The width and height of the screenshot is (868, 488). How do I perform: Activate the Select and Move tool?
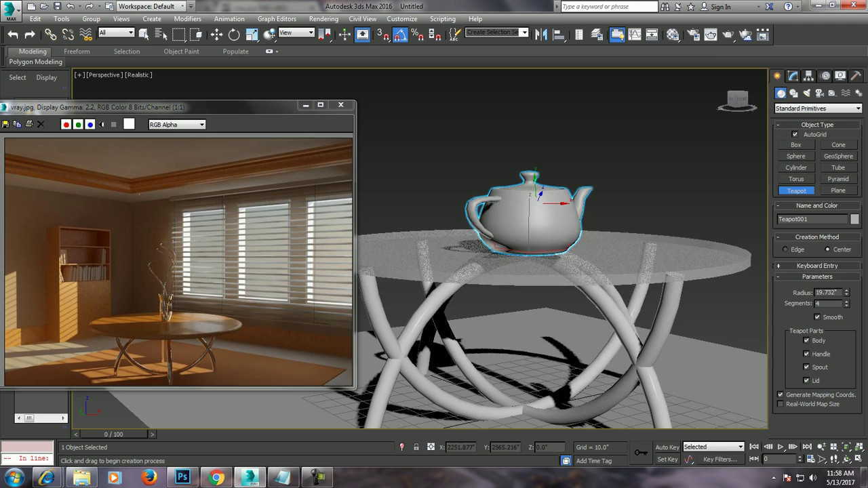point(216,35)
